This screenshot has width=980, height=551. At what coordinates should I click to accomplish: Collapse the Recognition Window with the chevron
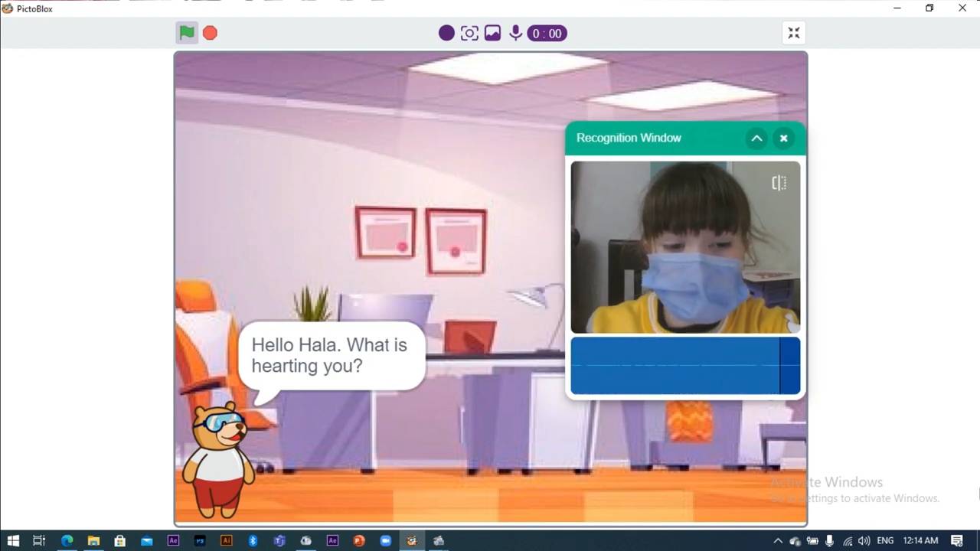[756, 138]
